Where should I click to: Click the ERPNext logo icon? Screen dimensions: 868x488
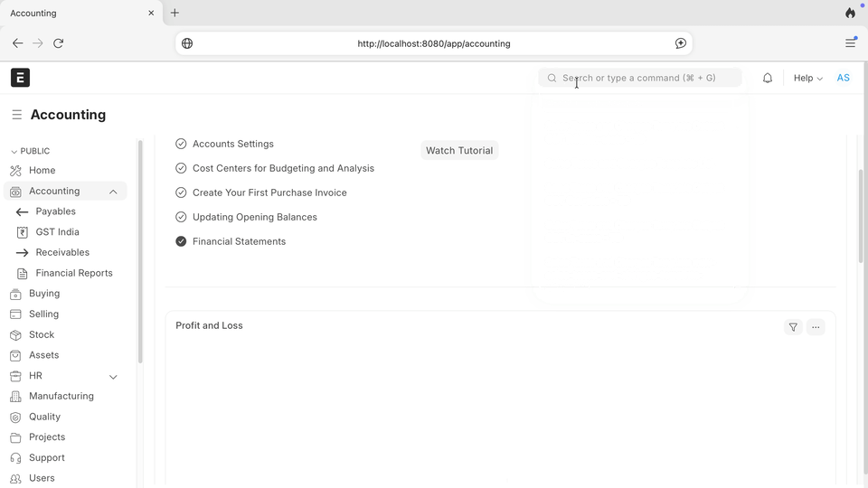pos(20,78)
